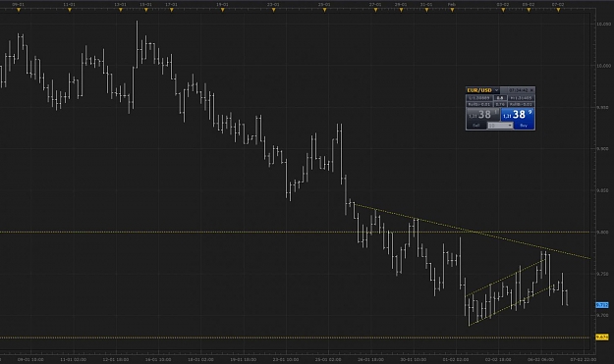This screenshot has height=364, width=614.
Task: Click the Feb date marker triangle
Action: click(x=452, y=10)
